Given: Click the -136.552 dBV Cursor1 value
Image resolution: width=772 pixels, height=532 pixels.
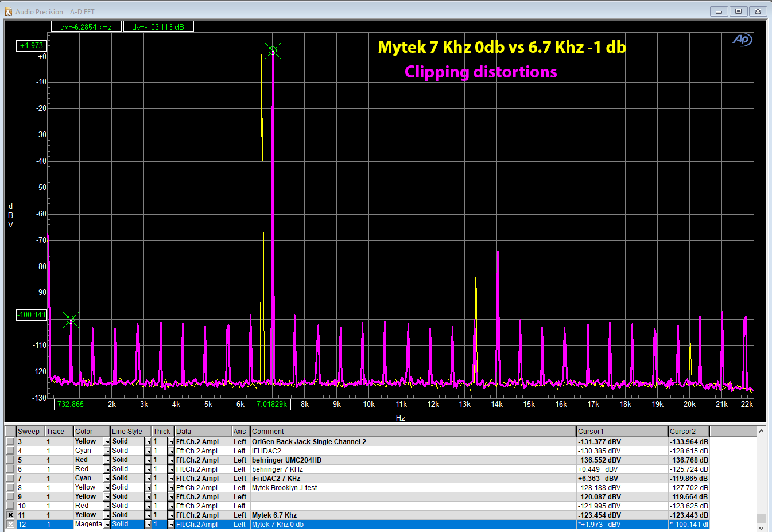Looking at the screenshot, I should pos(599,460).
